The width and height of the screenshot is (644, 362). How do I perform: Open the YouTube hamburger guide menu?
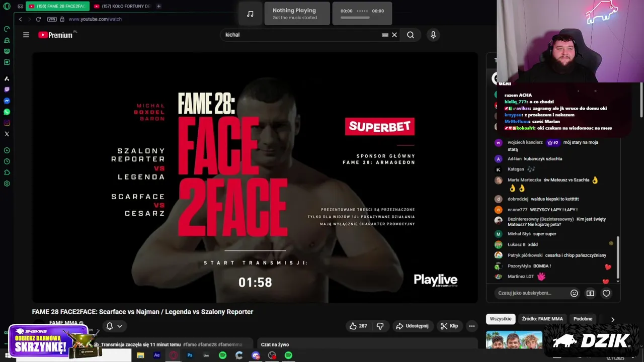coord(26,35)
